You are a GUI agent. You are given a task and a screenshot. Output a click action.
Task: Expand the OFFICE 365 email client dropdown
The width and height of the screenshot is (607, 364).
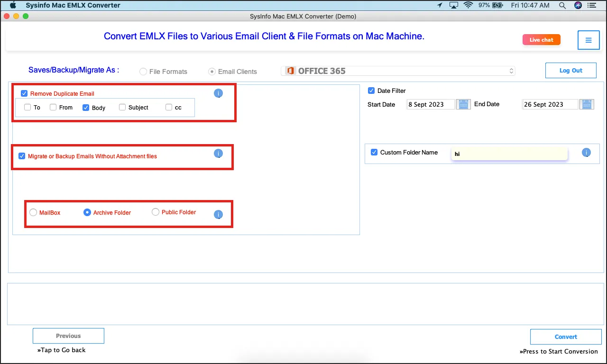tap(398, 71)
